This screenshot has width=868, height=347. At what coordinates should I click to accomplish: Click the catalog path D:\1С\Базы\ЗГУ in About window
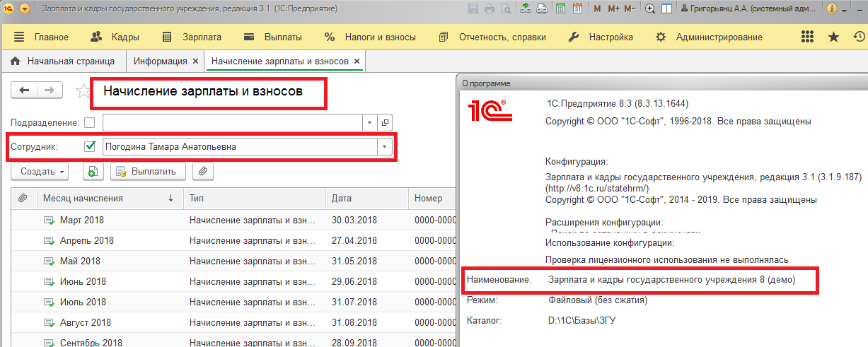coord(581,321)
